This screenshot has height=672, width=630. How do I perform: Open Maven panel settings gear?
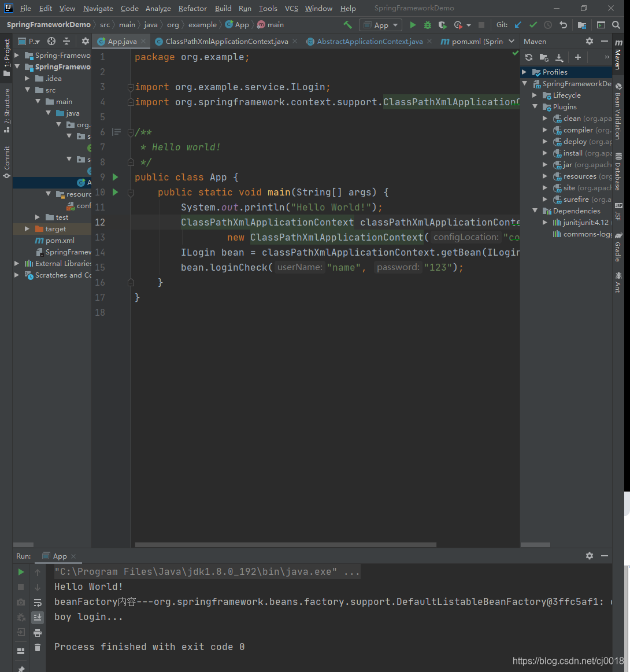coord(590,41)
